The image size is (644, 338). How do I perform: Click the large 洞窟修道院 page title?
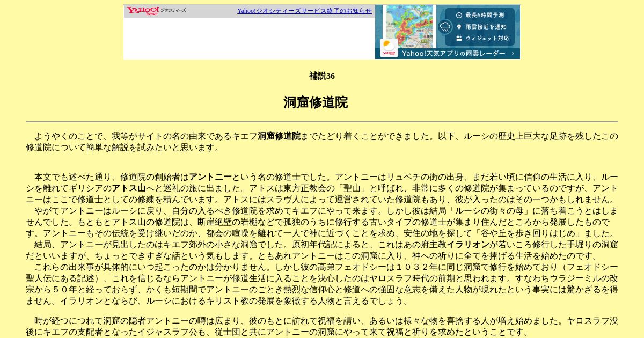(x=316, y=102)
